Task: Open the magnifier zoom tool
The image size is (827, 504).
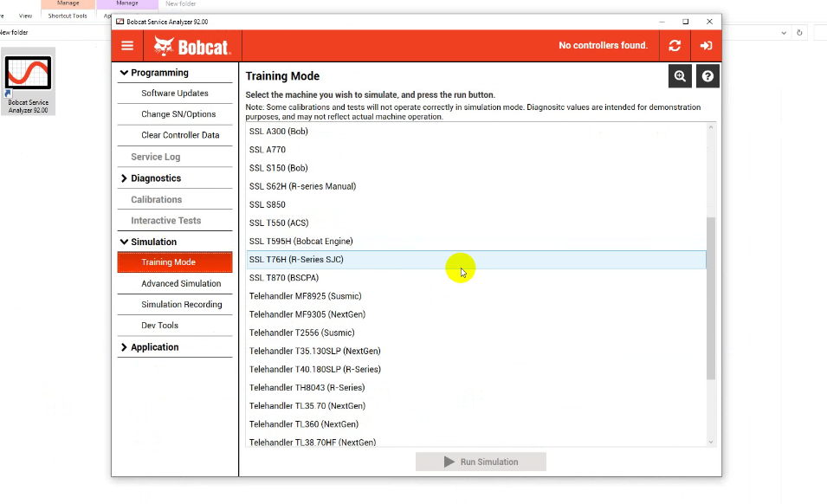Action: point(680,76)
